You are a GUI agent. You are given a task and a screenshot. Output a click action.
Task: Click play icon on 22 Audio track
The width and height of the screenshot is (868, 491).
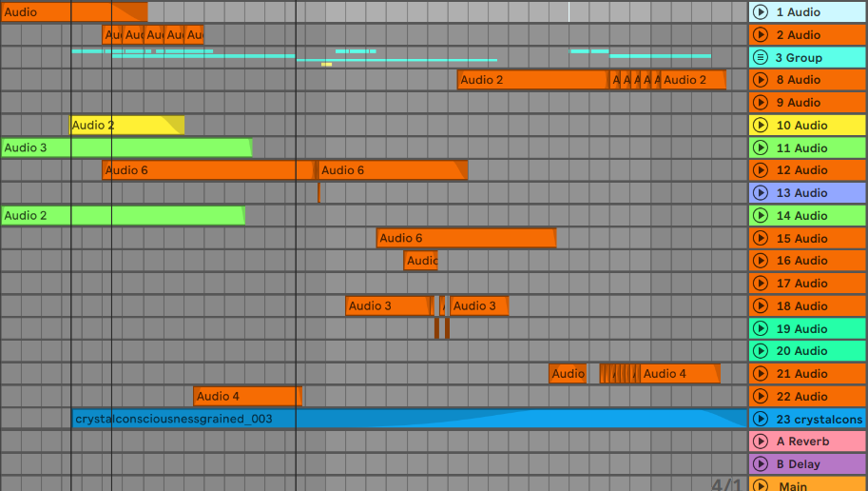761,396
